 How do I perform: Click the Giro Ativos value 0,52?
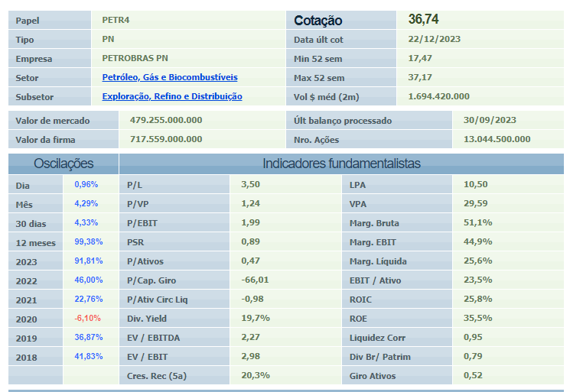[x=473, y=375]
